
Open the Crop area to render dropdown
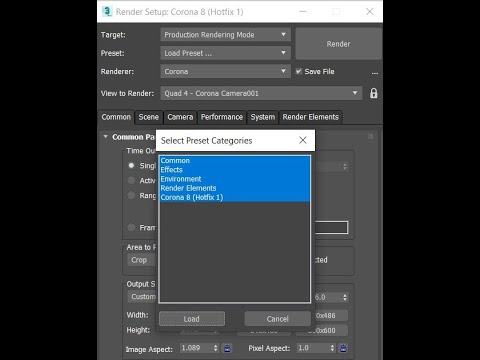click(x=141, y=260)
